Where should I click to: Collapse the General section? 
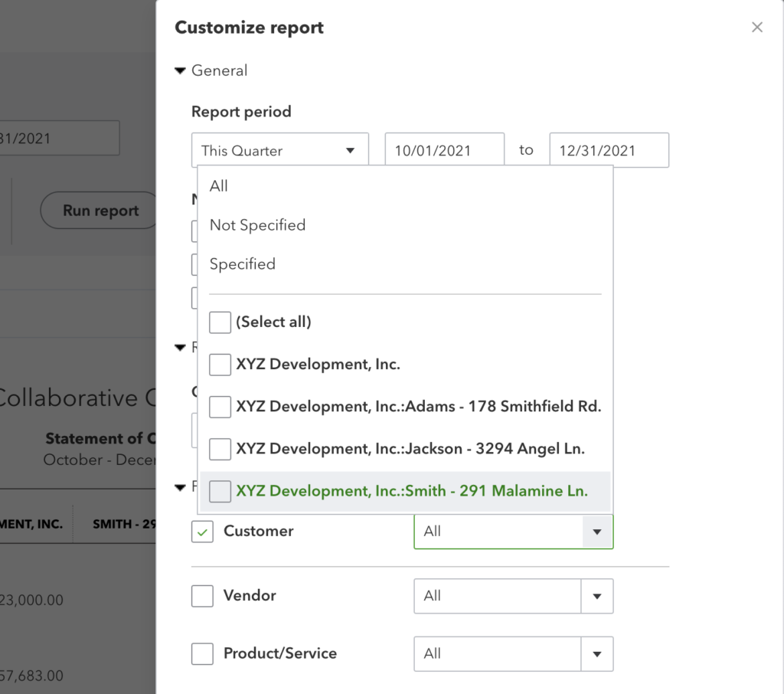click(181, 71)
